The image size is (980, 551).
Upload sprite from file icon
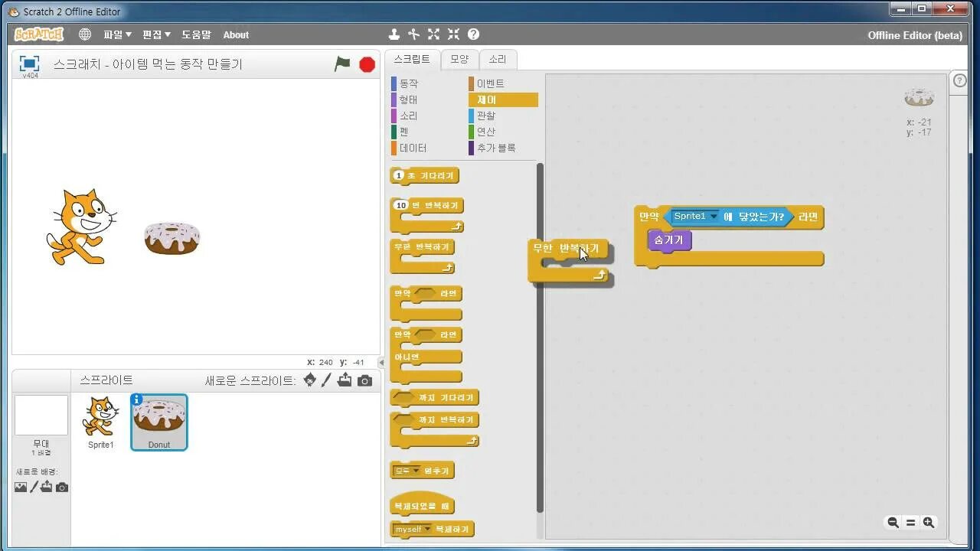pos(345,380)
